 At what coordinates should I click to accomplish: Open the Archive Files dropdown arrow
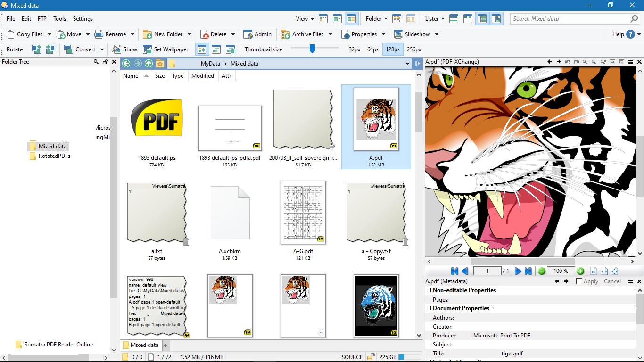tap(330, 34)
